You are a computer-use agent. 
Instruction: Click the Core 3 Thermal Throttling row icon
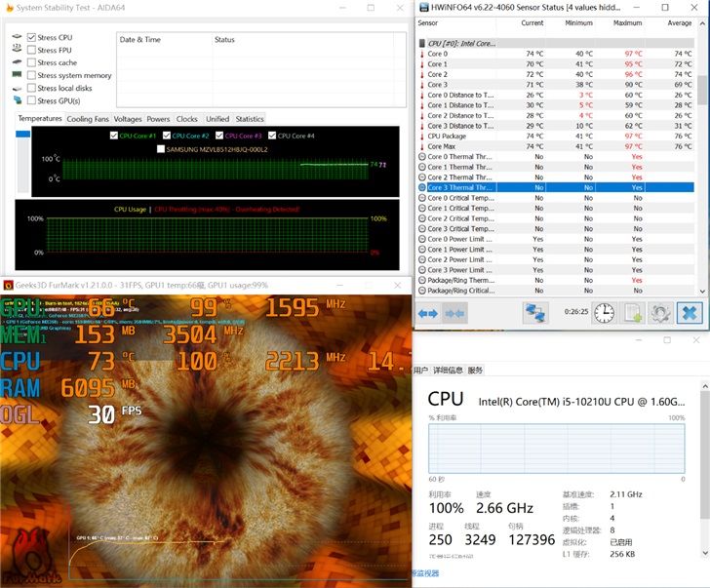point(422,187)
